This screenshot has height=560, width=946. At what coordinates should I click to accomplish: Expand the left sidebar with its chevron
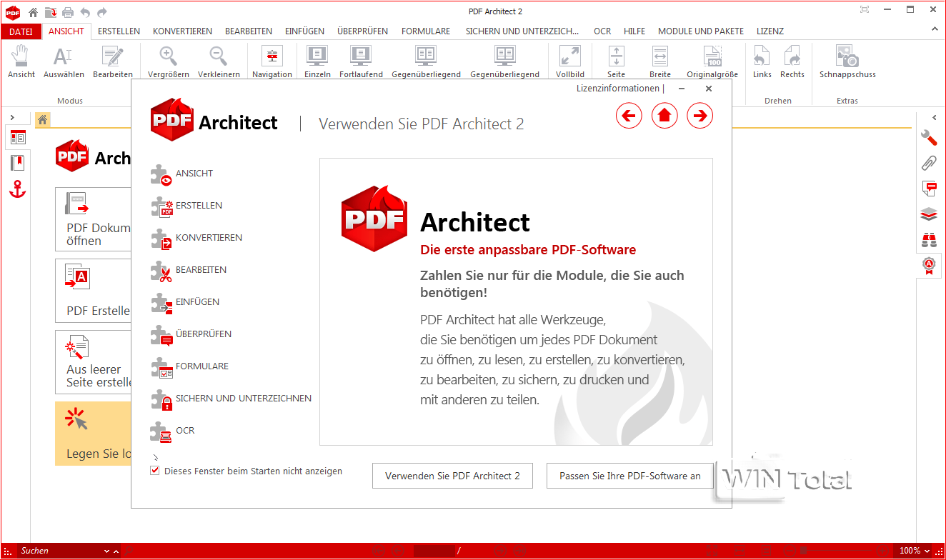[12, 117]
